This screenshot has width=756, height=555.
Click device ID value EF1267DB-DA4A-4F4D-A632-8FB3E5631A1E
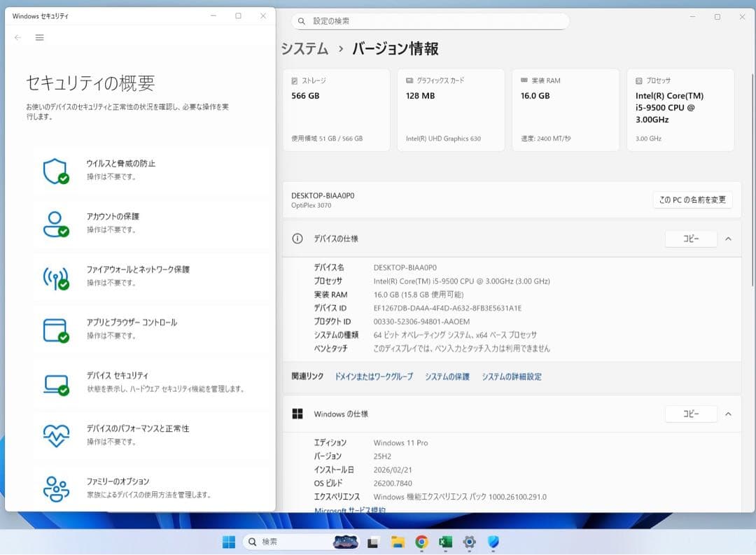click(447, 308)
